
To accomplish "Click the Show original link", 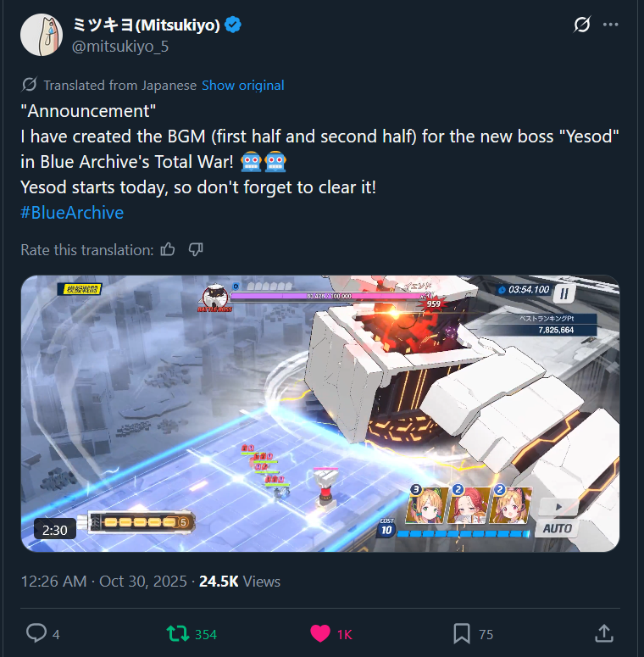I will (x=243, y=85).
